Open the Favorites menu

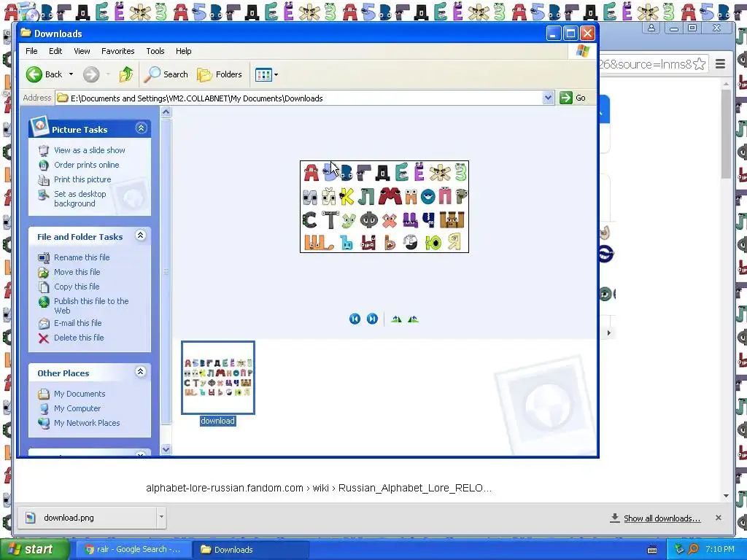click(x=117, y=51)
